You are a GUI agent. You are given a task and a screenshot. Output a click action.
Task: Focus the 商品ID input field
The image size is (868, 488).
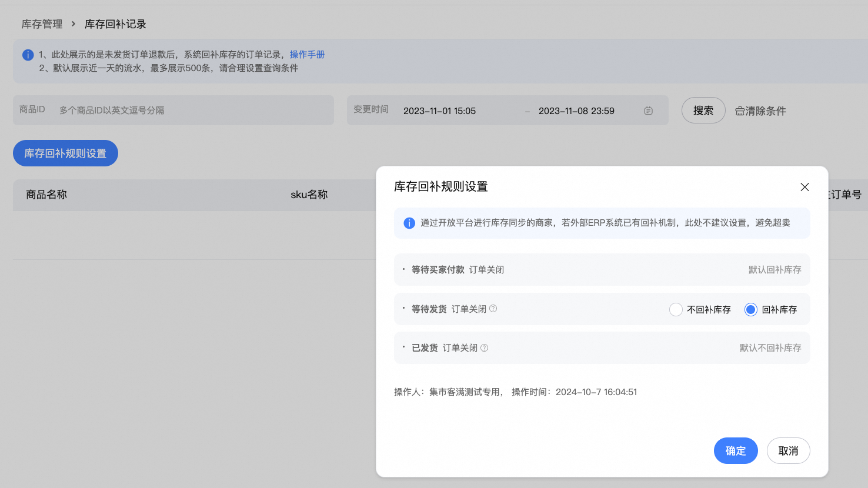point(173,111)
